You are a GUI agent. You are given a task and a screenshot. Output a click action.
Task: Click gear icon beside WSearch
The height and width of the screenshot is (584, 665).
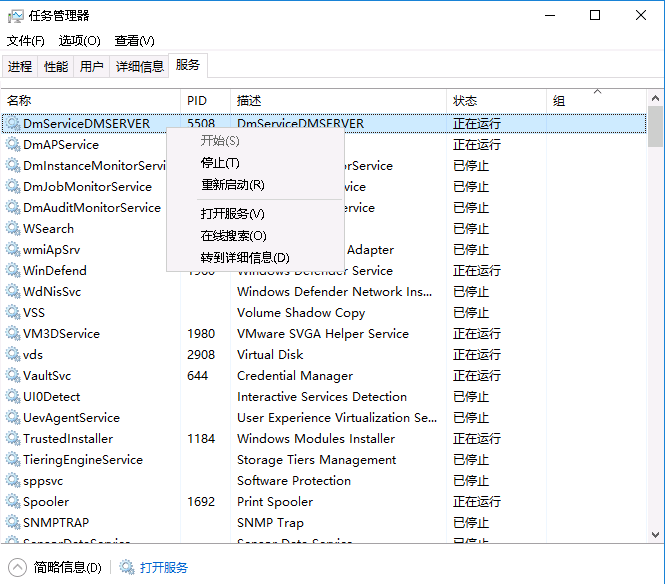(13, 228)
